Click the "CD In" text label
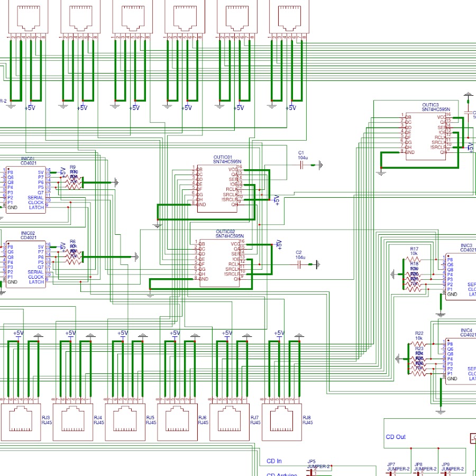476x476 pixels. coord(274,461)
